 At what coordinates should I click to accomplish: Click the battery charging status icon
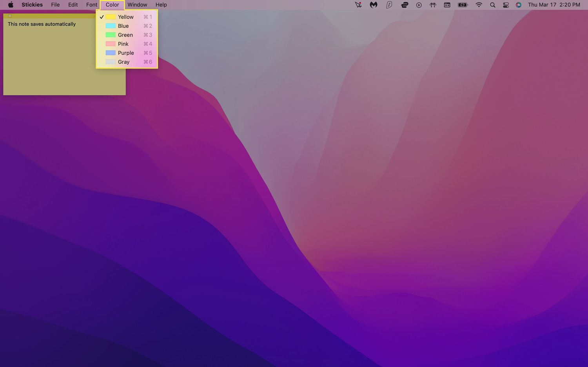[463, 5]
